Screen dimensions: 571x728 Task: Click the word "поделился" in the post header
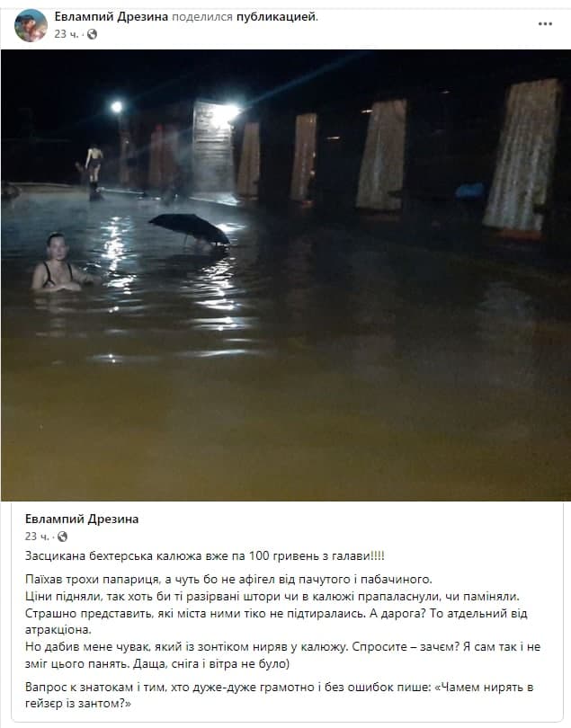click(202, 17)
